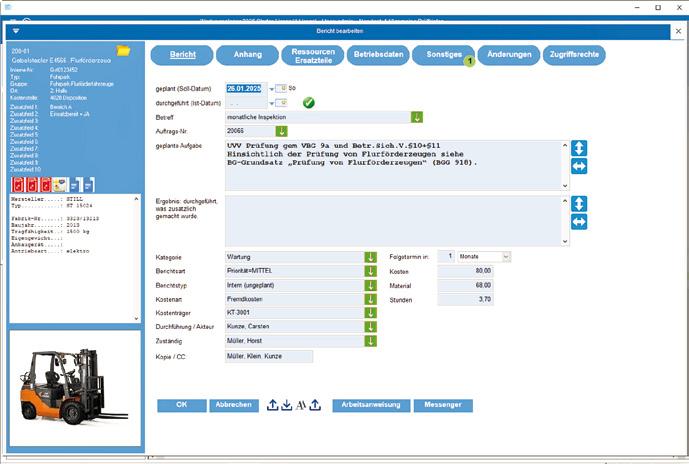
Task: Switch to the Anhang tab
Action: 247,55
